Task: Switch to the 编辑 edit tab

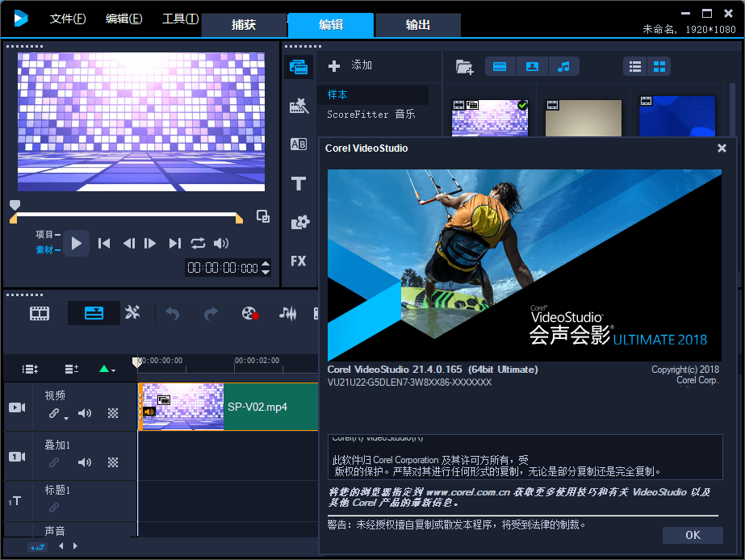Action: point(331,25)
